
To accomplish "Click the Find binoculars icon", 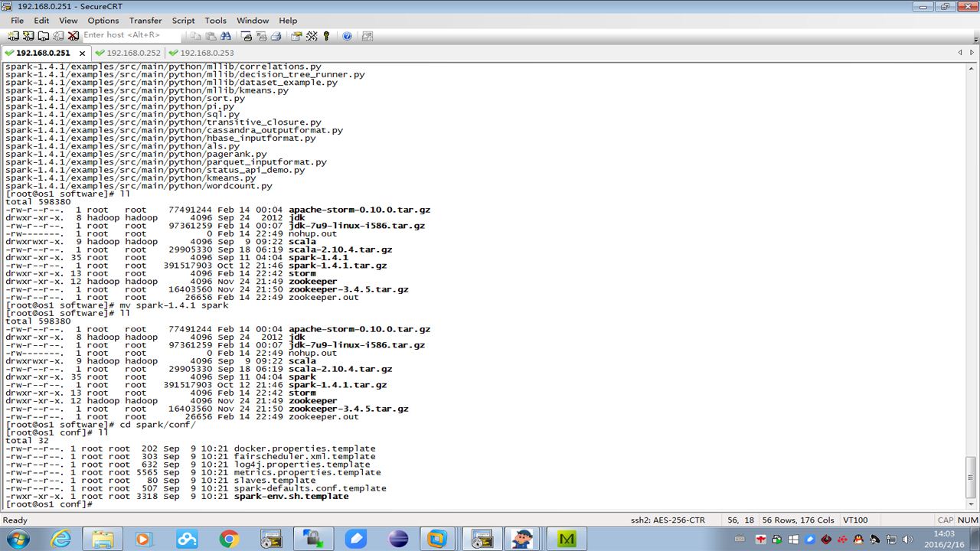I will pyautogui.click(x=225, y=36).
